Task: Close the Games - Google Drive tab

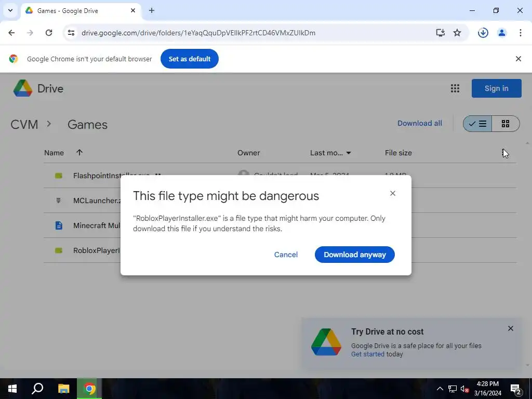Action: tap(133, 10)
